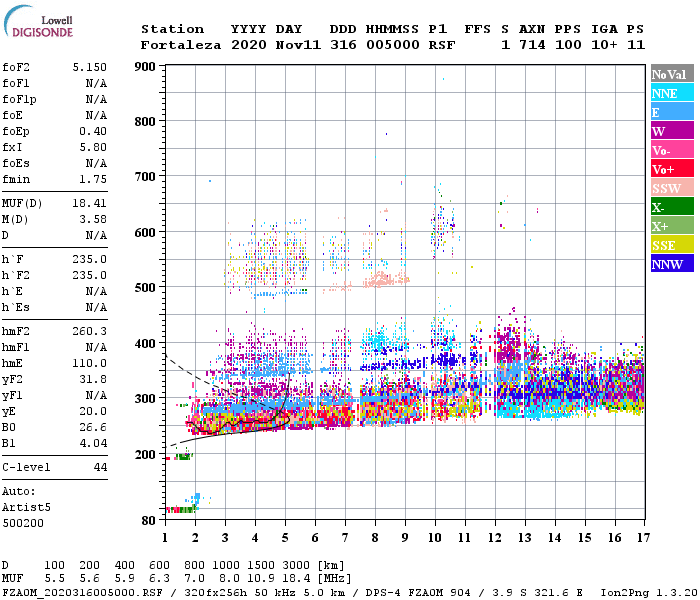Click the foEp value 0.40
Image resolution: width=700 pixels, height=600 pixels.
(93, 131)
